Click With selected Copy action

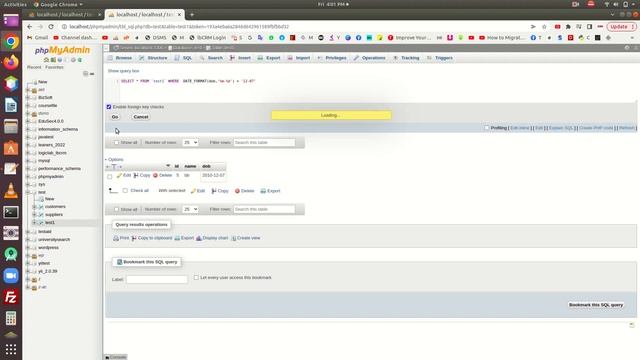pos(220,191)
